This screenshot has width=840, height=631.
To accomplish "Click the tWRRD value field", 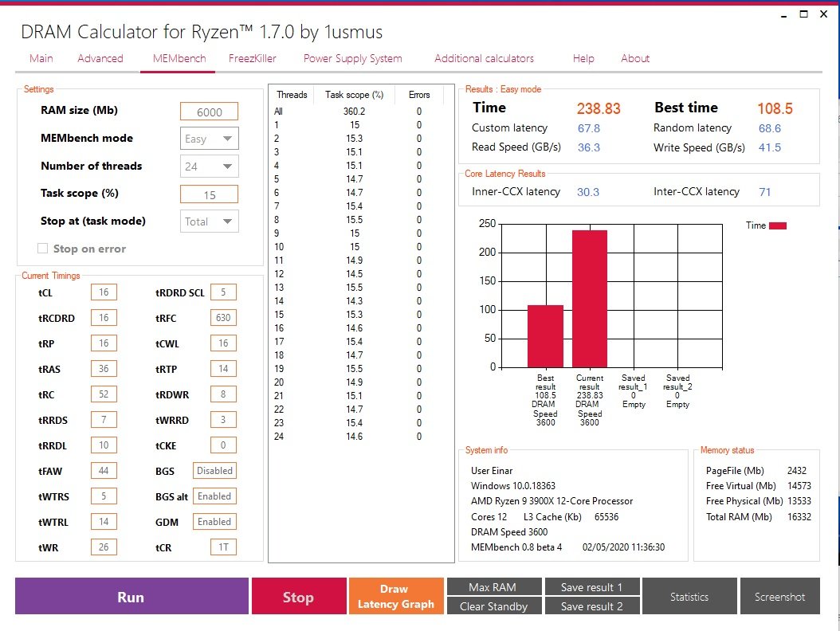I will click(x=223, y=419).
